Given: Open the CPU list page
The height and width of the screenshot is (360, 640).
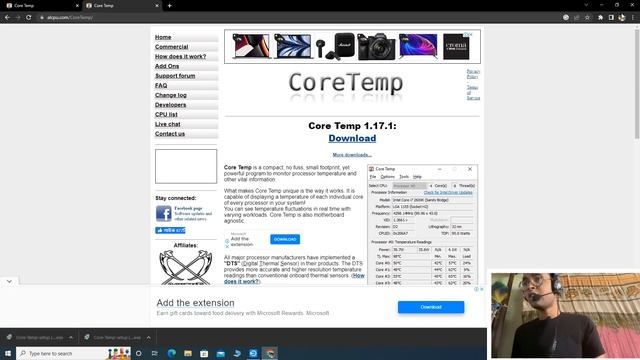Looking at the screenshot, I should (166, 114).
